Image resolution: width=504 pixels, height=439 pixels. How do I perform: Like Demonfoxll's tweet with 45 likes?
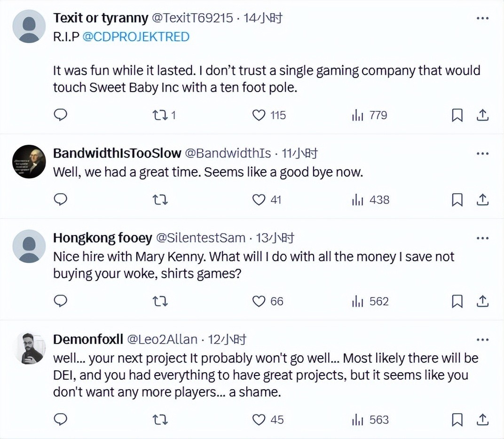coord(259,420)
